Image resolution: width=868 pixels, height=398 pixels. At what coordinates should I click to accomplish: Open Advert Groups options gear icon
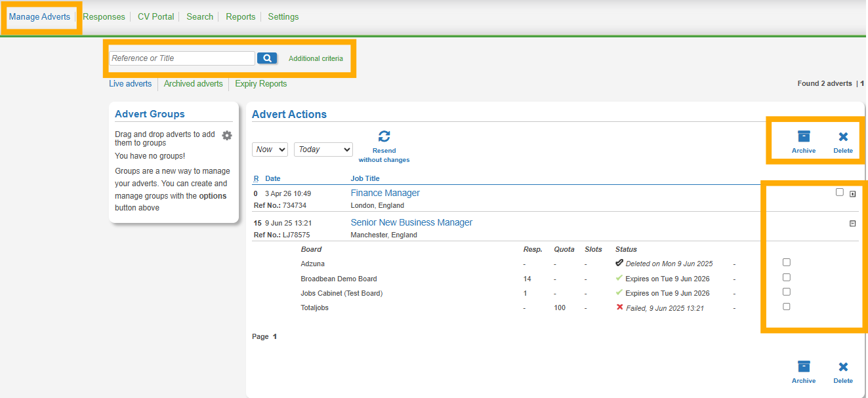click(227, 136)
